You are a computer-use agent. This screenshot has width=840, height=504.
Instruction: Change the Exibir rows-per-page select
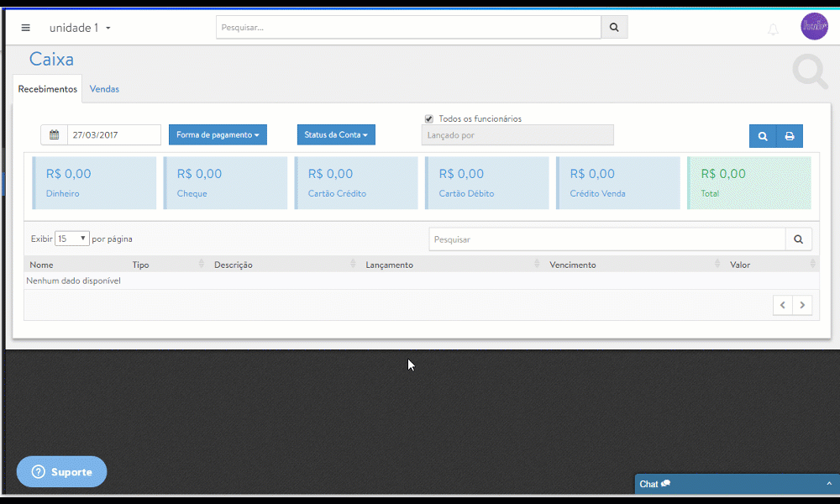tap(72, 239)
